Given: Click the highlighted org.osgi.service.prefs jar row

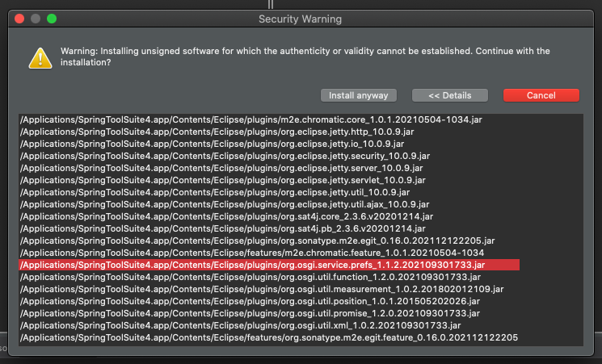Looking at the screenshot, I should pos(269,265).
